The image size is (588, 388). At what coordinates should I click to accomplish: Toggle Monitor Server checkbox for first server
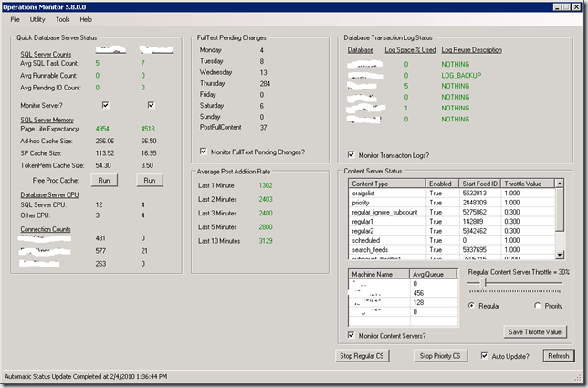pos(105,105)
